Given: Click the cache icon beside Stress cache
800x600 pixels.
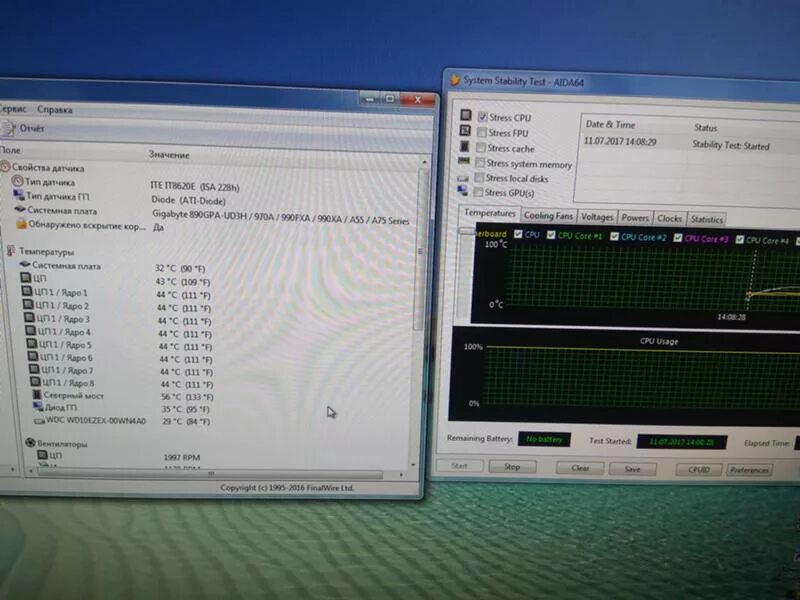Looking at the screenshot, I should coord(464,146).
